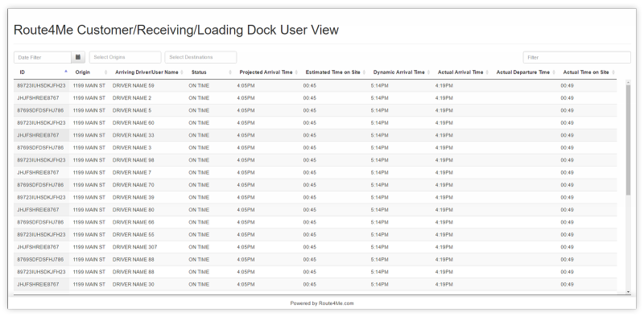
Task: Click into the Filter search box
Action: 576,57
